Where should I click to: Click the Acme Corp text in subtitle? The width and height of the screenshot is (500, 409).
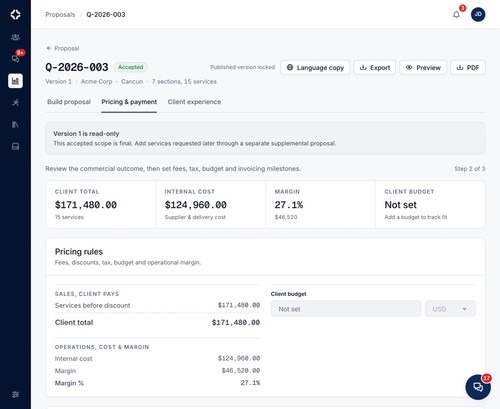point(96,82)
